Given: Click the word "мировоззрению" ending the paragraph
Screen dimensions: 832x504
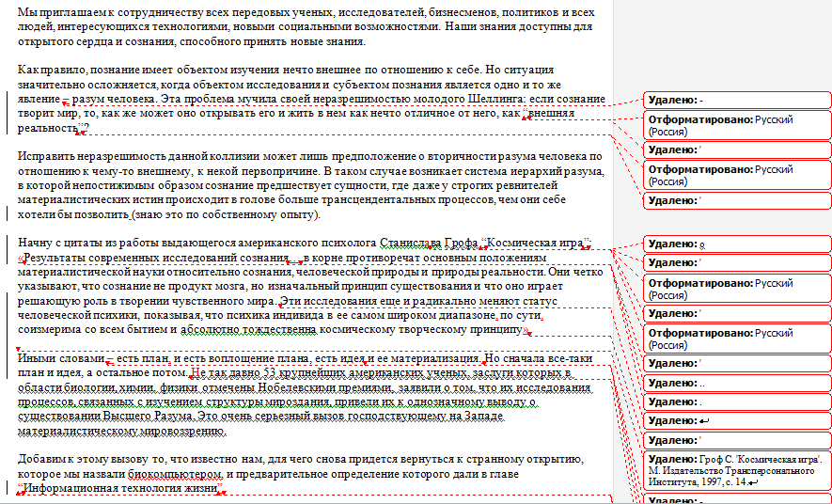Looking at the screenshot, I should (183, 432).
